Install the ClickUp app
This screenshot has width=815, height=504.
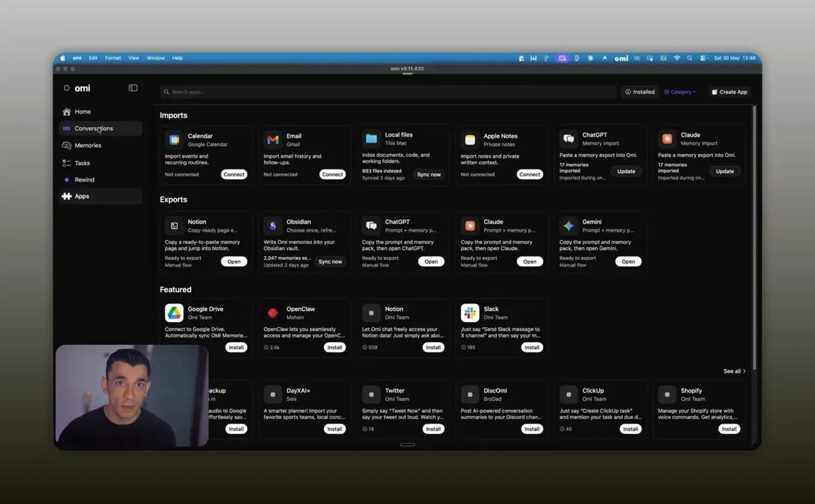point(630,429)
